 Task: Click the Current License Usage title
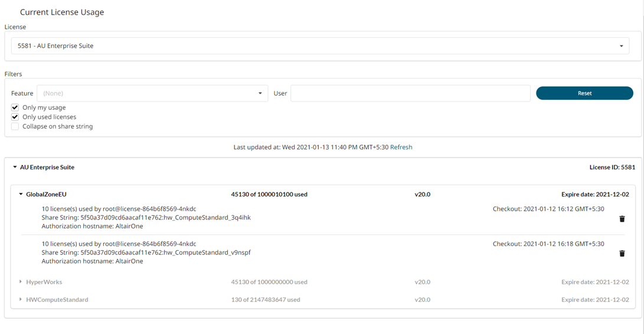click(62, 12)
